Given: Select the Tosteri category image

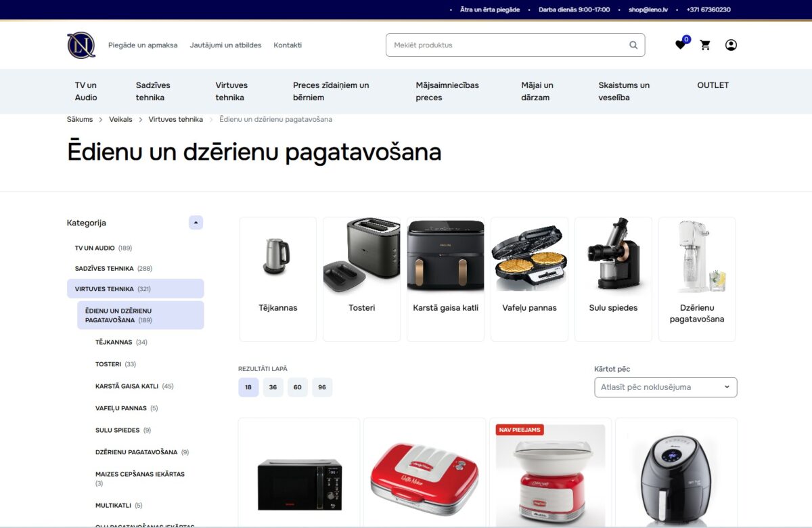Looking at the screenshot, I should click(361, 278).
